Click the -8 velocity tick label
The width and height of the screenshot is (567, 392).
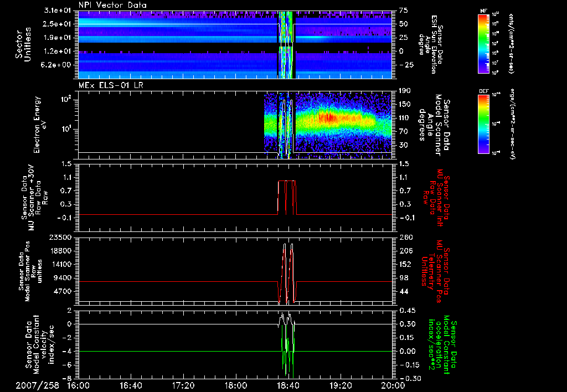click(x=67, y=378)
